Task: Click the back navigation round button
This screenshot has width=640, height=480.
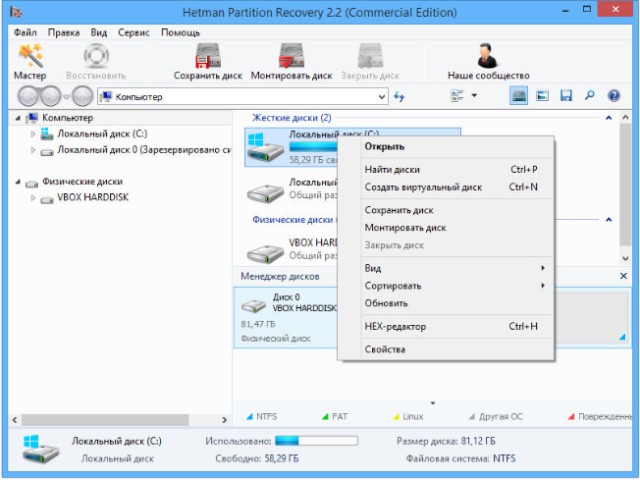Action: click(28, 96)
